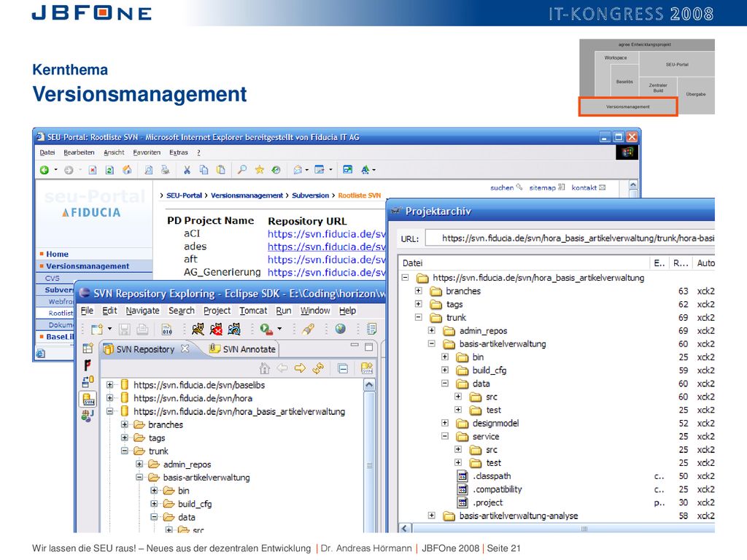Image resolution: width=747 pixels, height=560 pixels.
Task: Click Subversion in the breadcrumb trail
Action: [x=310, y=195]
